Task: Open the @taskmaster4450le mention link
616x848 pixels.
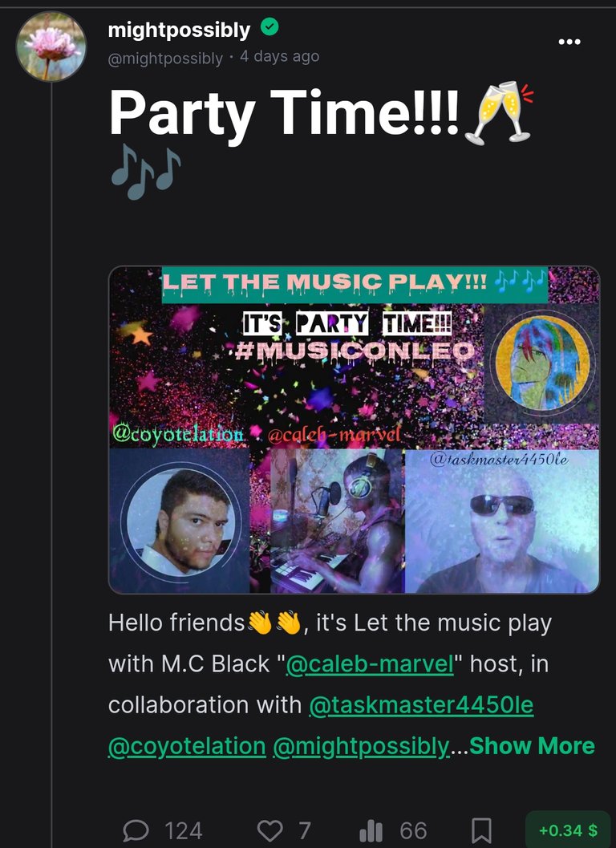Action: tap(421, 704)
